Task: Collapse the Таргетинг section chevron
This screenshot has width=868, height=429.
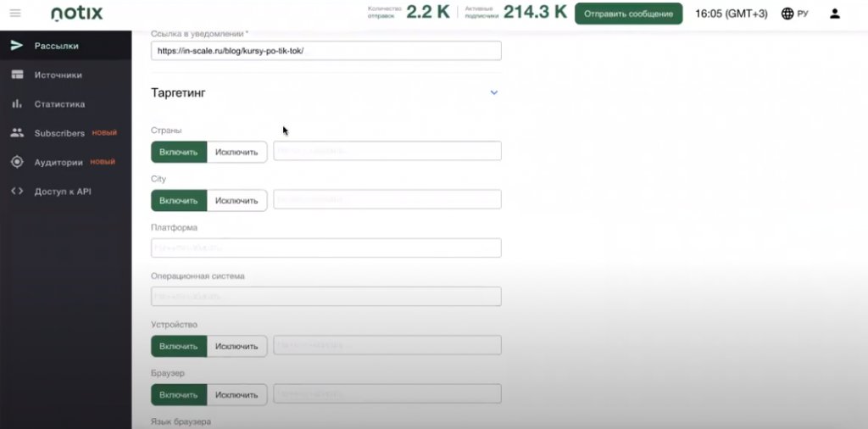Action: pos(494,92)
